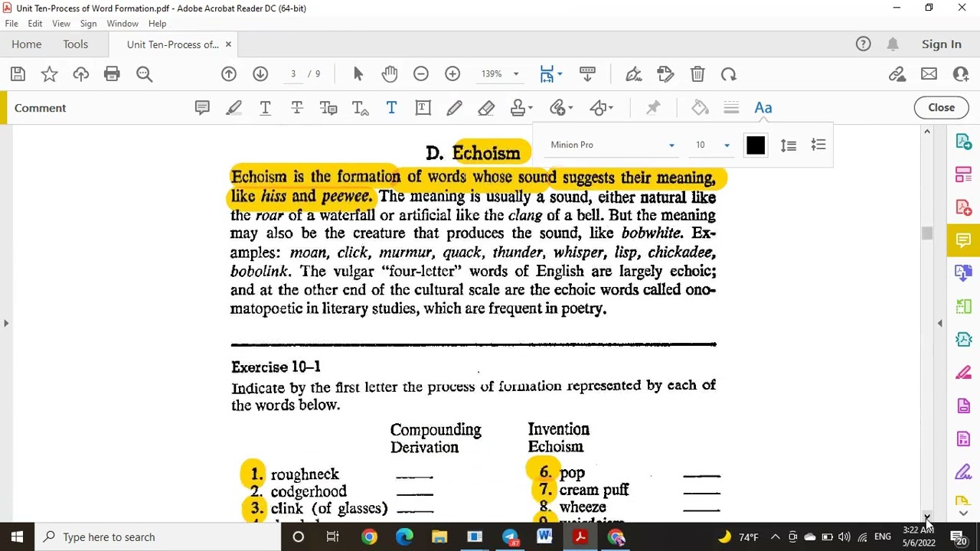Click Sign In
This screenshot has height=551, width=980.
coord(941,44)
